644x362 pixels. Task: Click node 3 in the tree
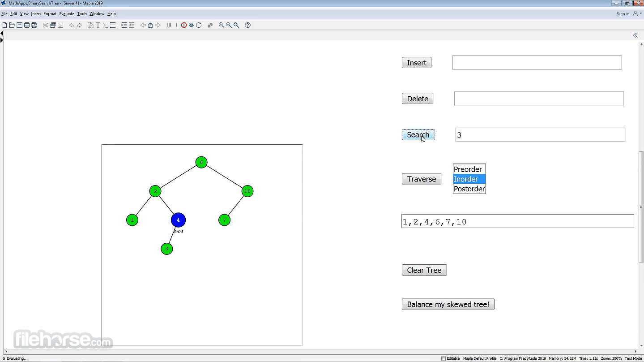[166, 249]
